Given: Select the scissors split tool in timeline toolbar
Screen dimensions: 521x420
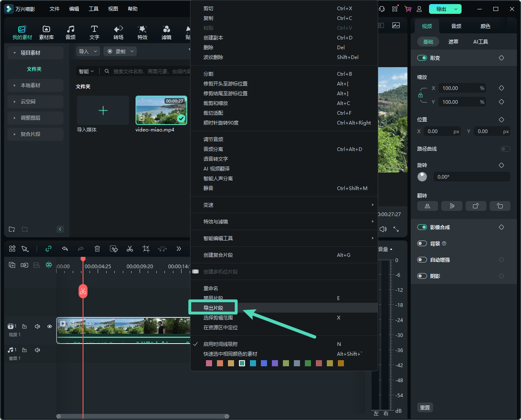Looking at the screenshot, I should [130, 249].
